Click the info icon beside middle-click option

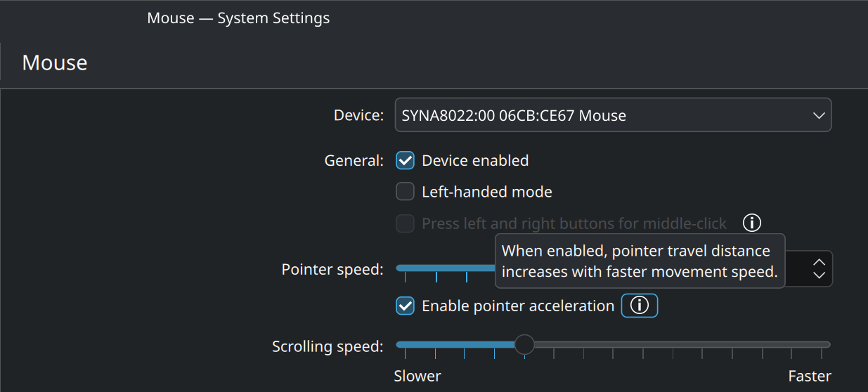752,223
